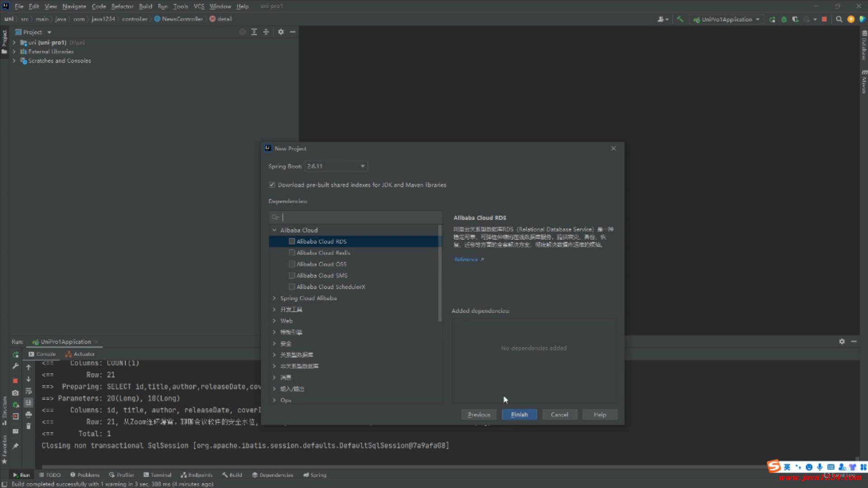This screenshot has height=488, width=868.
Task: Check Alibaba Cloud SchedulerX dependency
Action: point(292,286)
